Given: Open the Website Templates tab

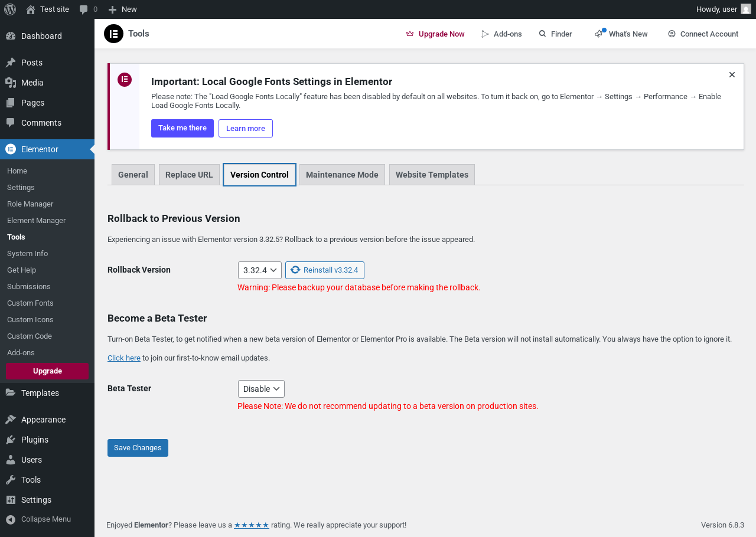Looking at the screenshot, I should click(432, 175).
